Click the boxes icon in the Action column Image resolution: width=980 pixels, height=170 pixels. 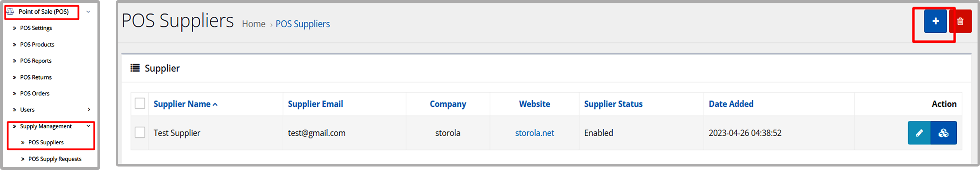[944, 133]
